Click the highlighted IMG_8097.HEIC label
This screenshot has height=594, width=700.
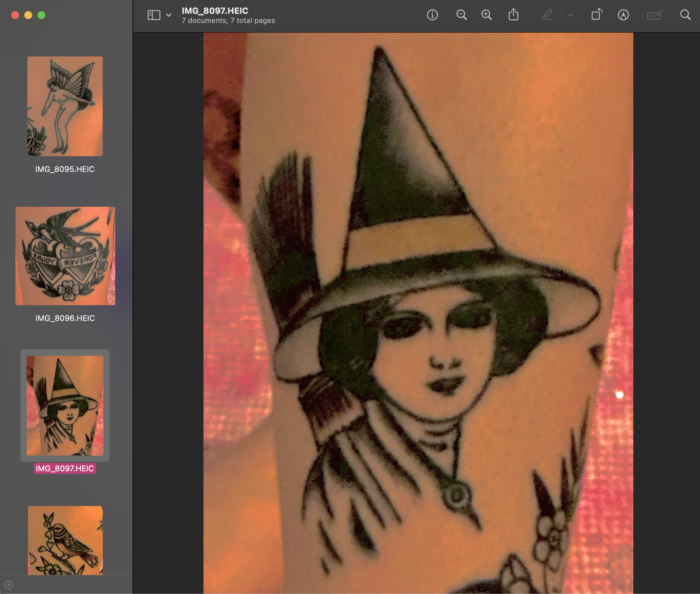click(65, 468)
